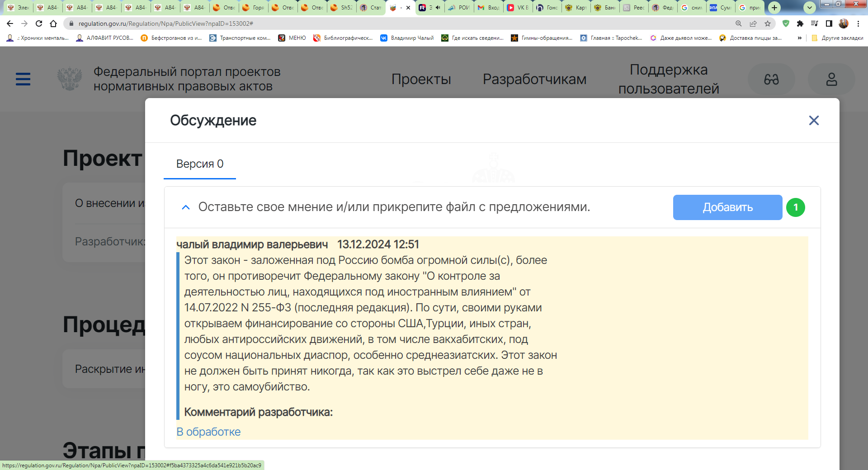Open the browser extensions puzzle icon
This screenshot has height=470, width=868.
coord(800,23)
